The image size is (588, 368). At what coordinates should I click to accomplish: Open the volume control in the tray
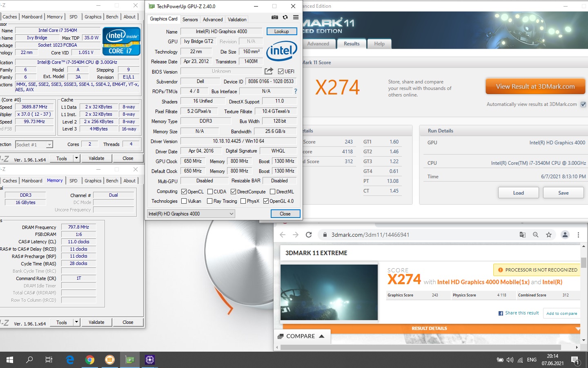[x=510, y=360]
